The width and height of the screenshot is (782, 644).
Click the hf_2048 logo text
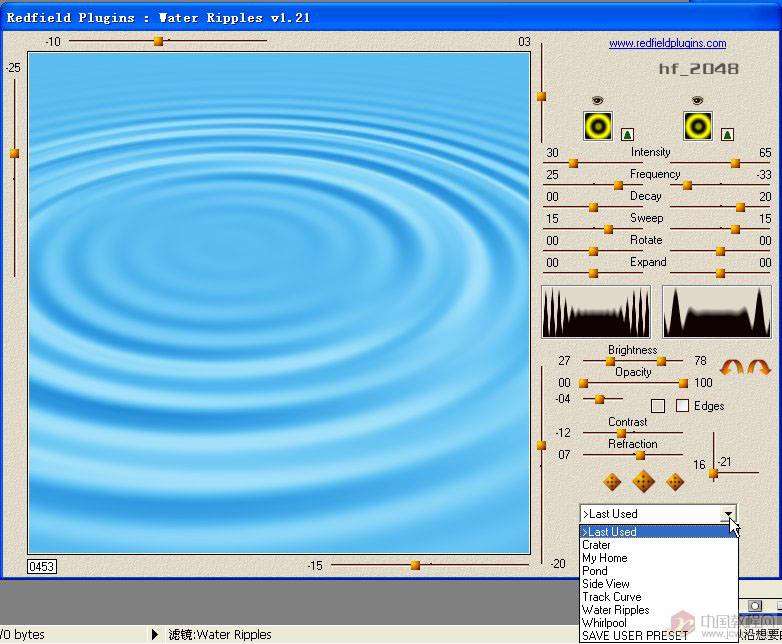[x=698, y=69]
